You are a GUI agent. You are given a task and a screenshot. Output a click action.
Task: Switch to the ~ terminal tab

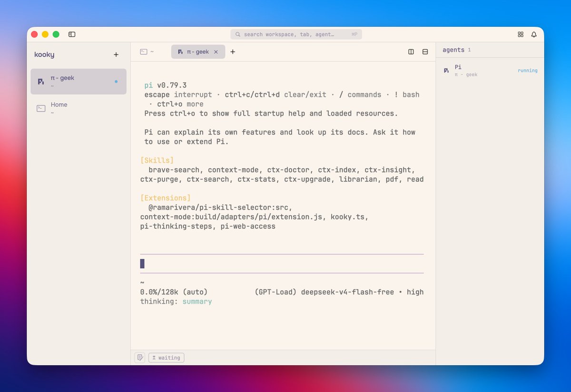click(x=147, y=52)
